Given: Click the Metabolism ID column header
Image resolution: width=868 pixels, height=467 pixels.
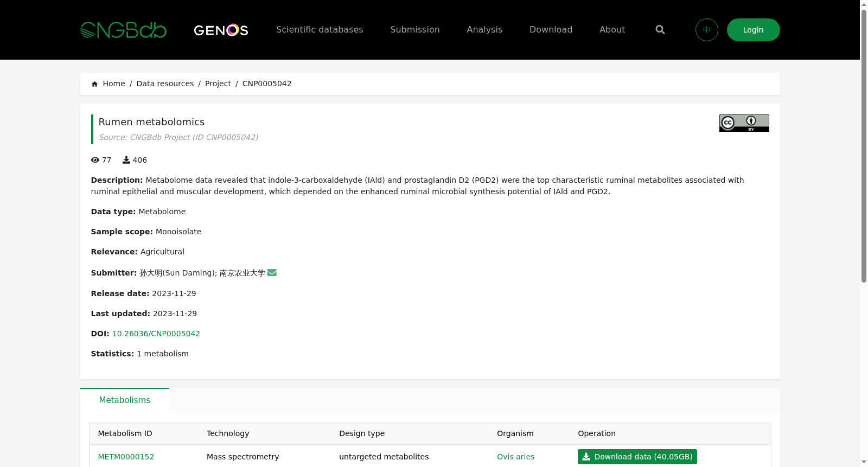Looking at the screenshot, I should point(125,433).
